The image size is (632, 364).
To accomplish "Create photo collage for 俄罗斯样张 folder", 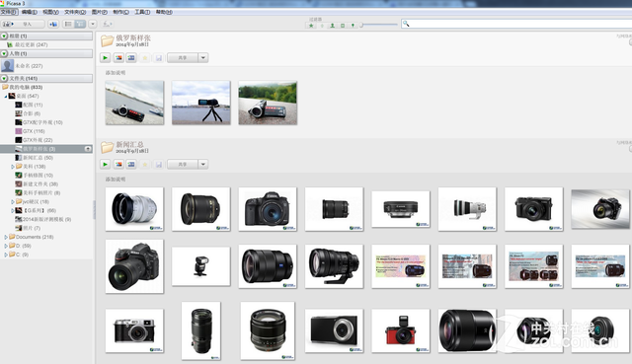I will click(x=118, y=58).
